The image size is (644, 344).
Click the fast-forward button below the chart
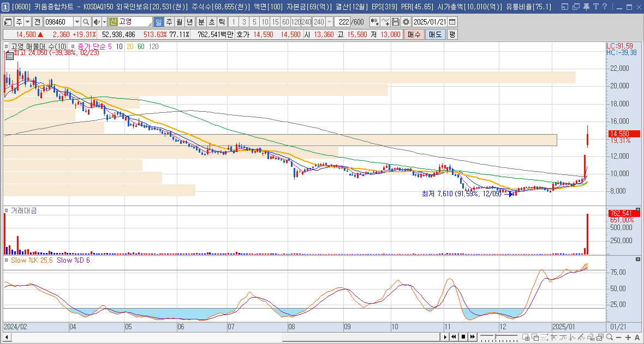(x=473, y=337)
